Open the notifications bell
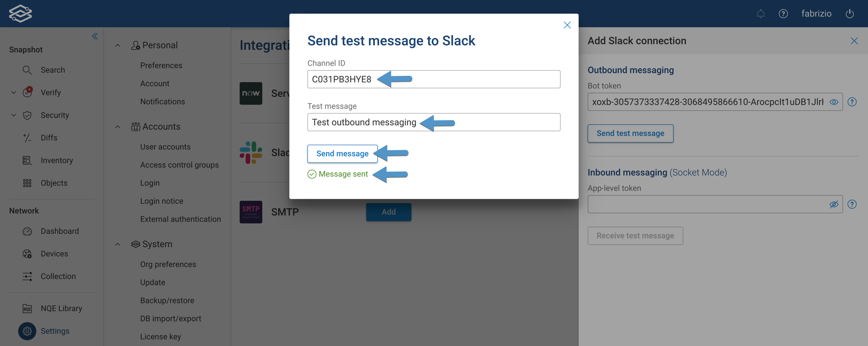The width and height of the screenshot is (868, 346). pos(760,14)
